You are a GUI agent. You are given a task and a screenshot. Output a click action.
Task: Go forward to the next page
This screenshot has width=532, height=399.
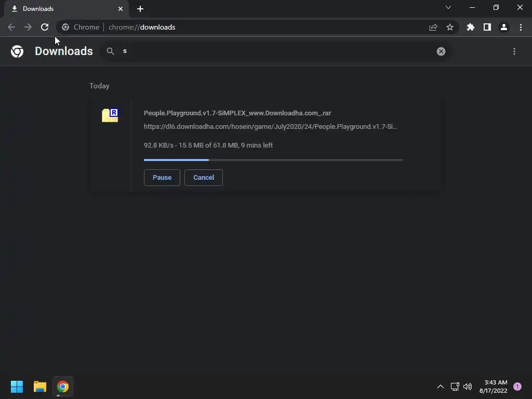(x=28, y=27)
